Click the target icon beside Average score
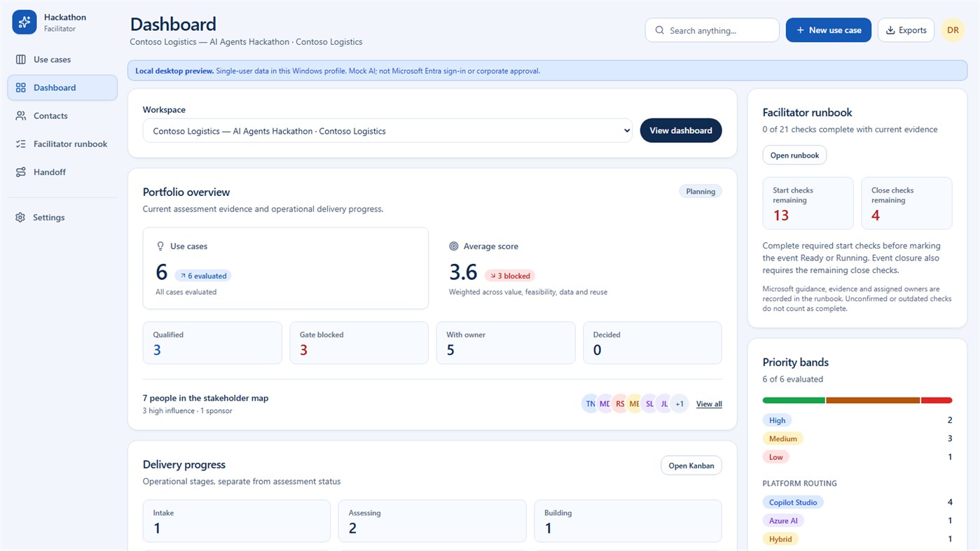Screen dimensions: 980x551 pyautogui.click(x=454, y=246)
